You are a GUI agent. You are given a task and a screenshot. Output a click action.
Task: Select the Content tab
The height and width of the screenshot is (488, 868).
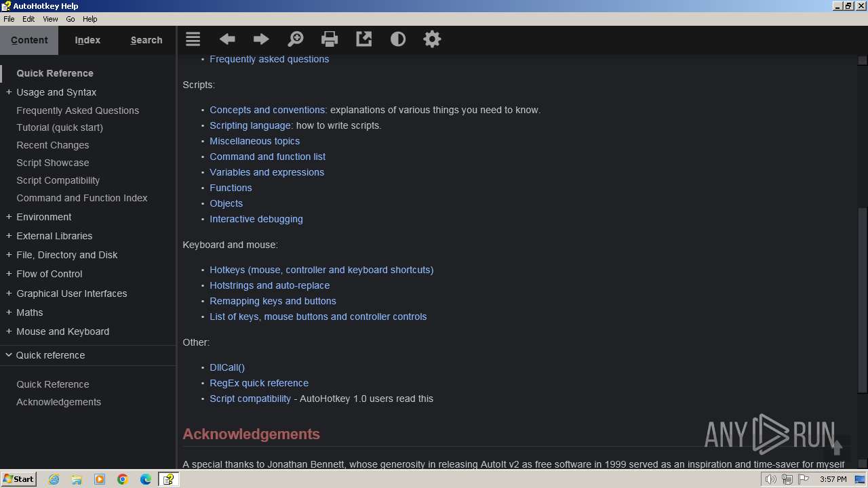tap(29, 40)
